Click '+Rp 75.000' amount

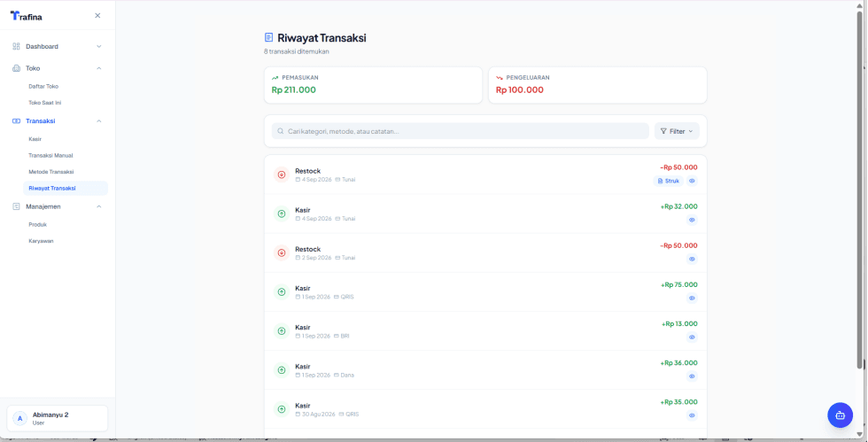(679, 284)
